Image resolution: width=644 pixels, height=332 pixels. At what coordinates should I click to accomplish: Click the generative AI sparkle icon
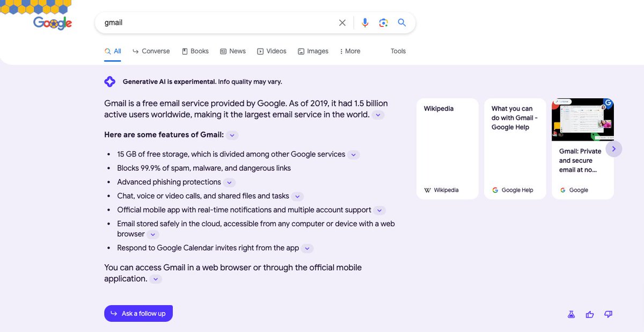(109, 82)
